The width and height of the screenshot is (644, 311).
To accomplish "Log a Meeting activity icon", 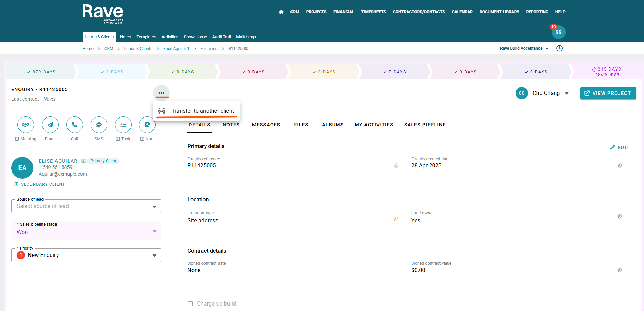I will [x=26, y=125].
